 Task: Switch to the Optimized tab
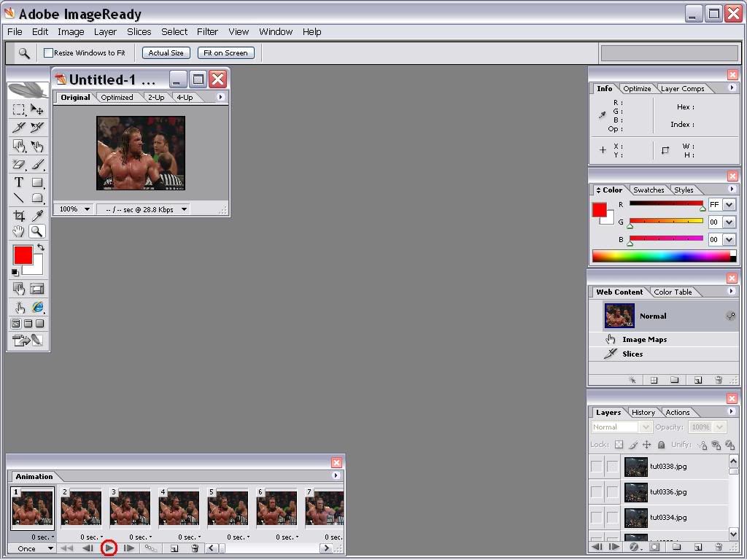point(117,98)
